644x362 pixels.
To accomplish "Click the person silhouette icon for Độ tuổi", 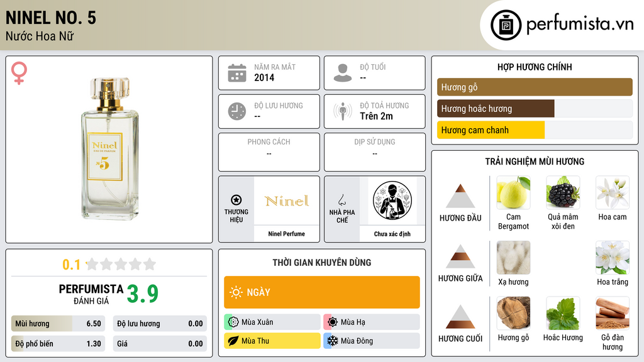I will [343, 73].
